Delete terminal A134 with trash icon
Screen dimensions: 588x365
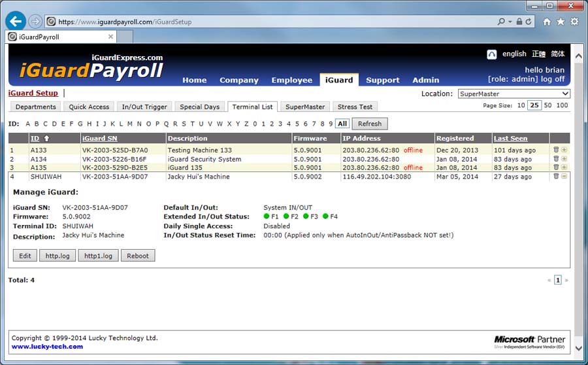(556, 158)
